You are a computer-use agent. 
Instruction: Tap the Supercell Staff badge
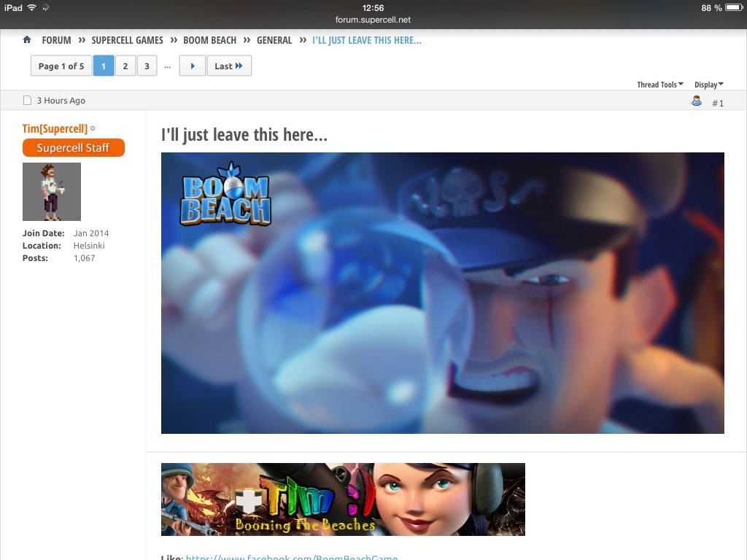coord(74,148)
